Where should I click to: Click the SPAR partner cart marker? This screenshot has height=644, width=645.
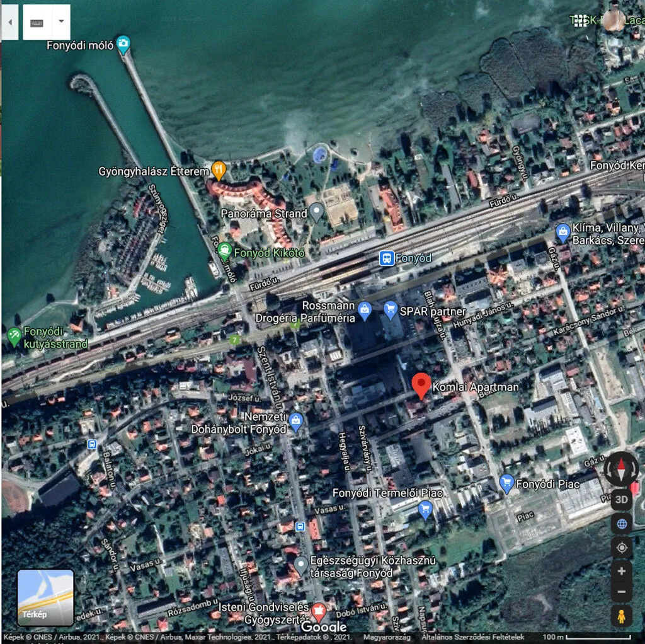pos(390,310)
